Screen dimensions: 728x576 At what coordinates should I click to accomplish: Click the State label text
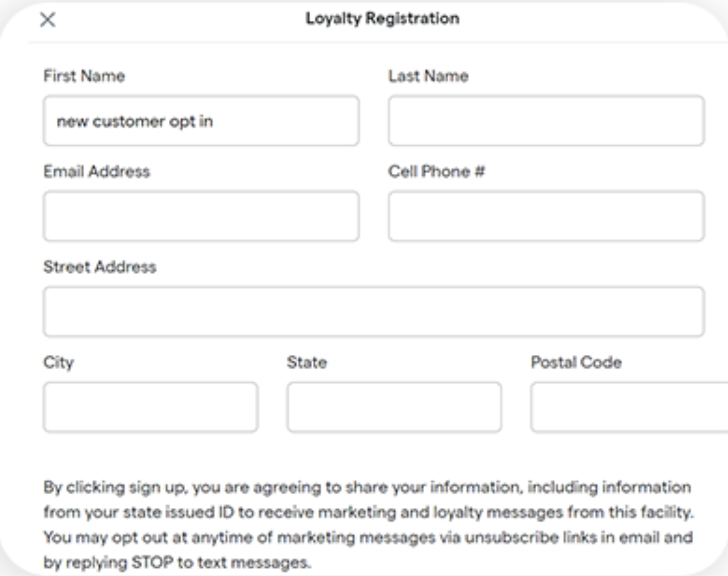307,362
